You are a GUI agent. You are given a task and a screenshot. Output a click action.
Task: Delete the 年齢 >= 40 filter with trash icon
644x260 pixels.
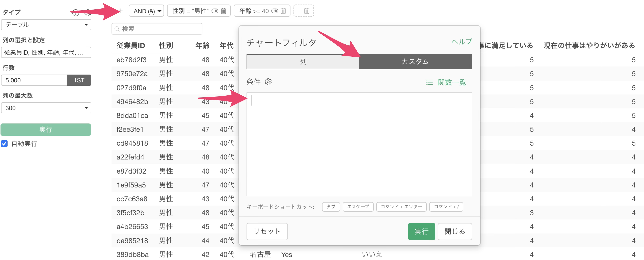[283, 11]
